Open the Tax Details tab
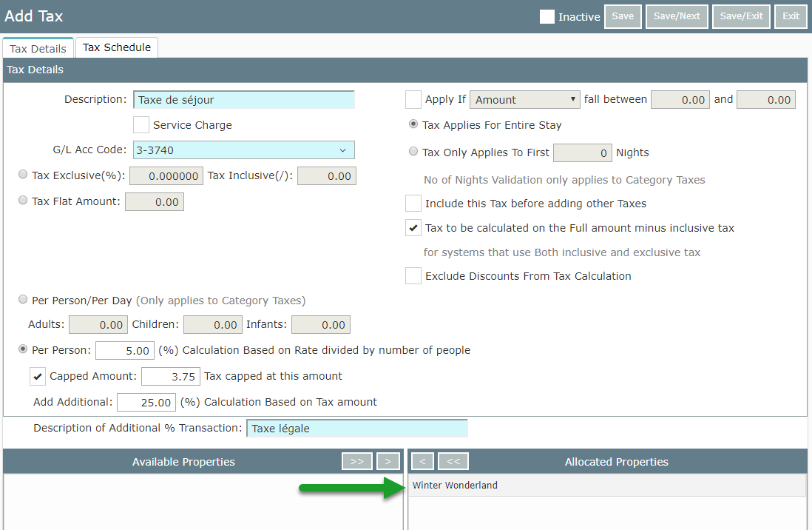 (38, 48)
